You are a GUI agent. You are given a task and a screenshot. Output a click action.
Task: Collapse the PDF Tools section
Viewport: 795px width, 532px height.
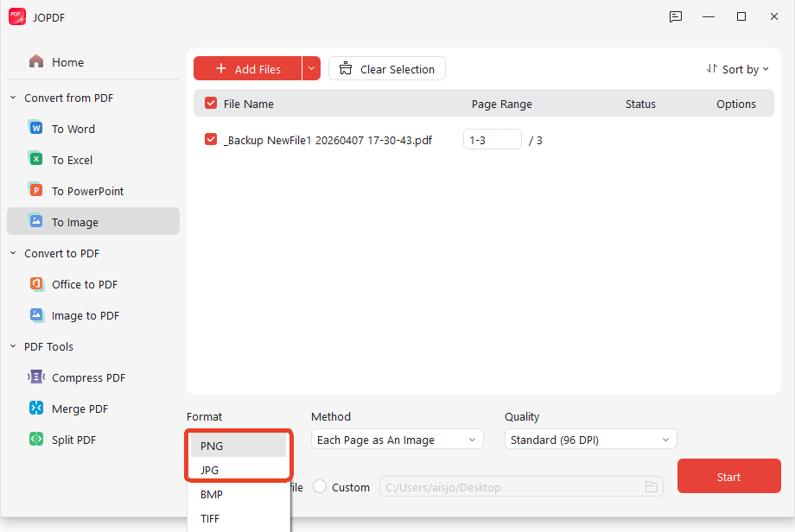click(x=13, y=346)
